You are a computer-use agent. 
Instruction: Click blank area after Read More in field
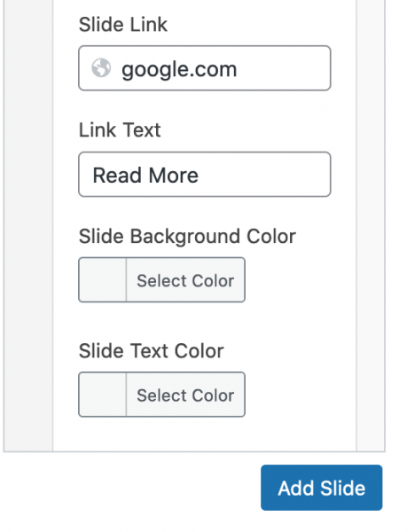point(262,175)
